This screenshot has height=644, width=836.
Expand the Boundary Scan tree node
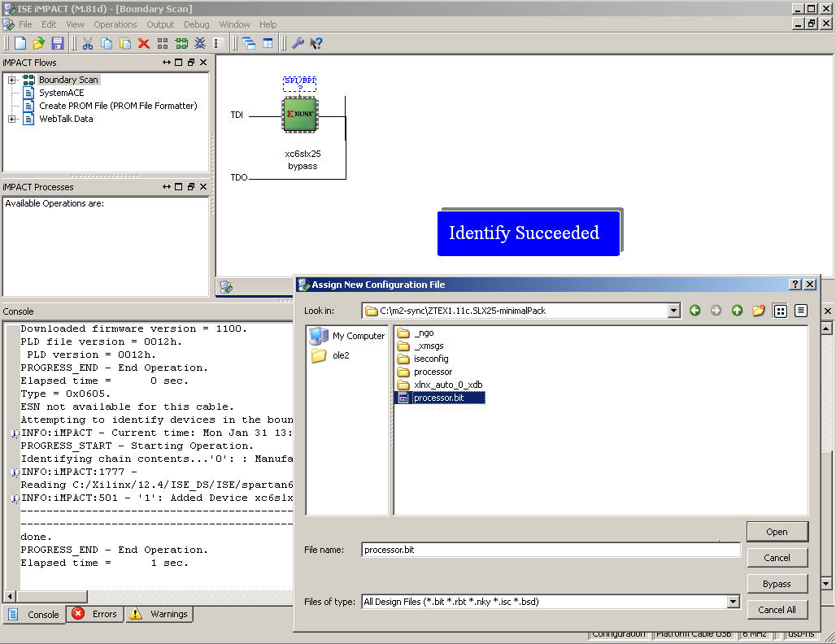point(12,80)
